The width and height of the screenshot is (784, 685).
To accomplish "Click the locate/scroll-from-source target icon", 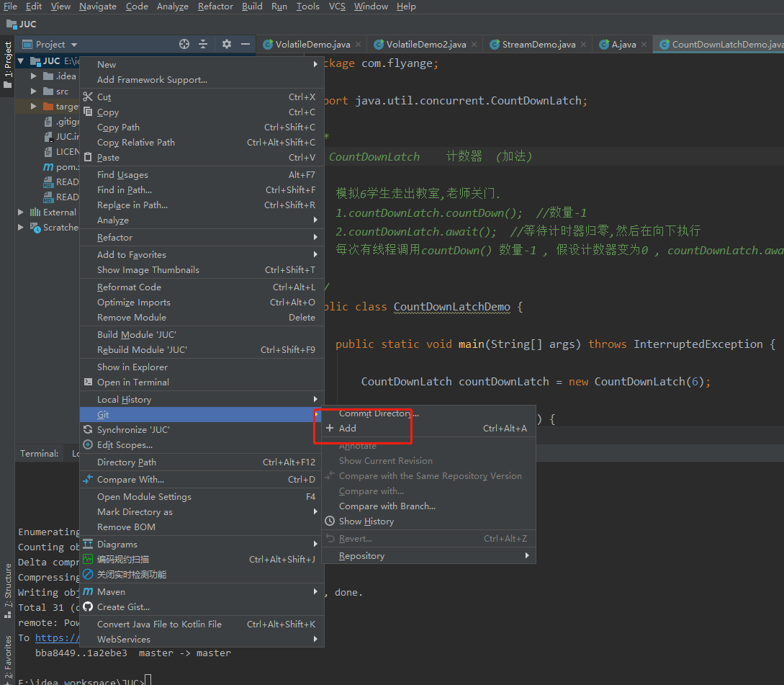I will tap(184, 45).
